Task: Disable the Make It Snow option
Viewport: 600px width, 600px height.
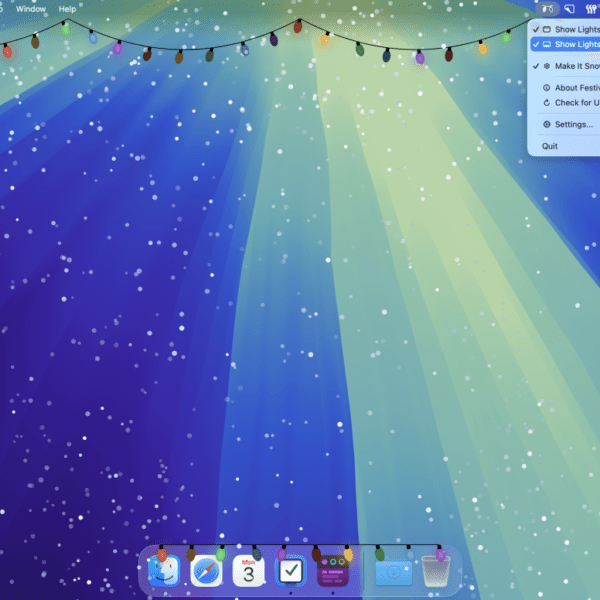Action: [566, 66]
